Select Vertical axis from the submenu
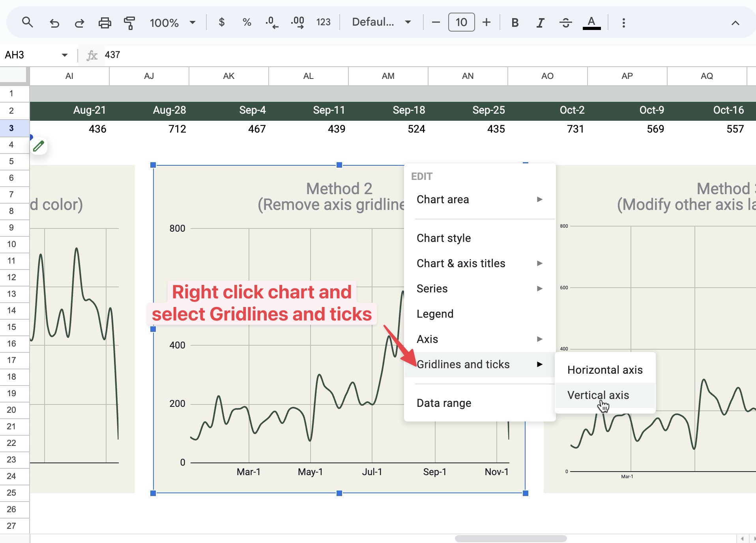This screenshot has width=756, height=543. tap(598, 395)
